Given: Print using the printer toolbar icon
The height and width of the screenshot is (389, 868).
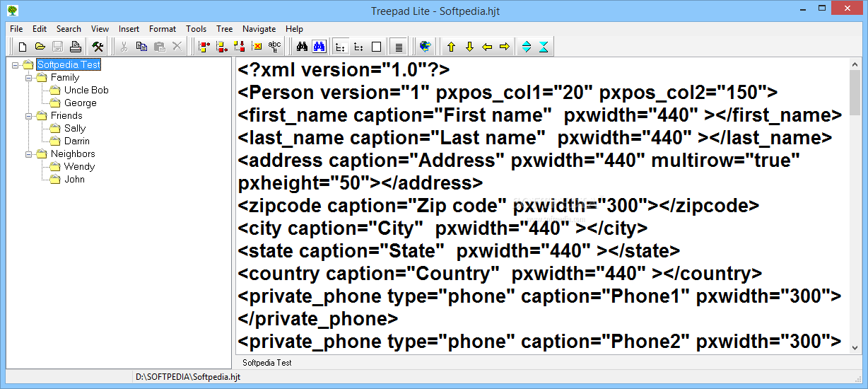Looking at the screenshot, I should (x=76, y=47).
